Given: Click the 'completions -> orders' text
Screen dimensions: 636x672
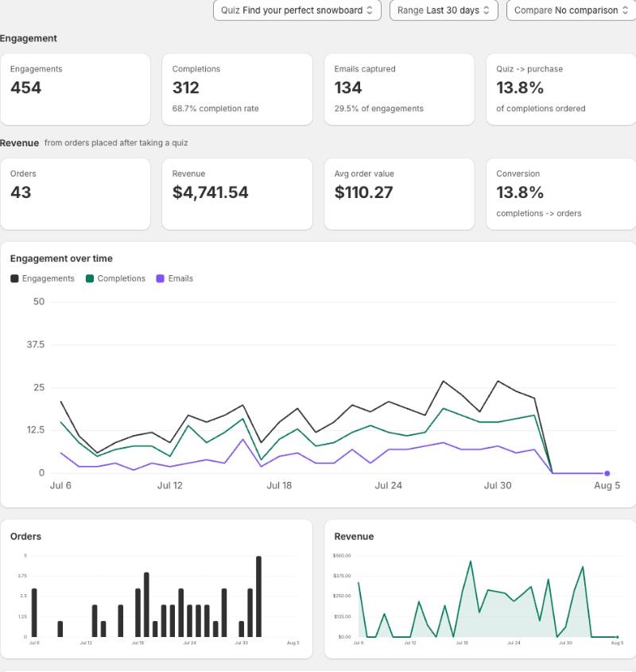Looking at the screenshot, I should pos(539,213).
